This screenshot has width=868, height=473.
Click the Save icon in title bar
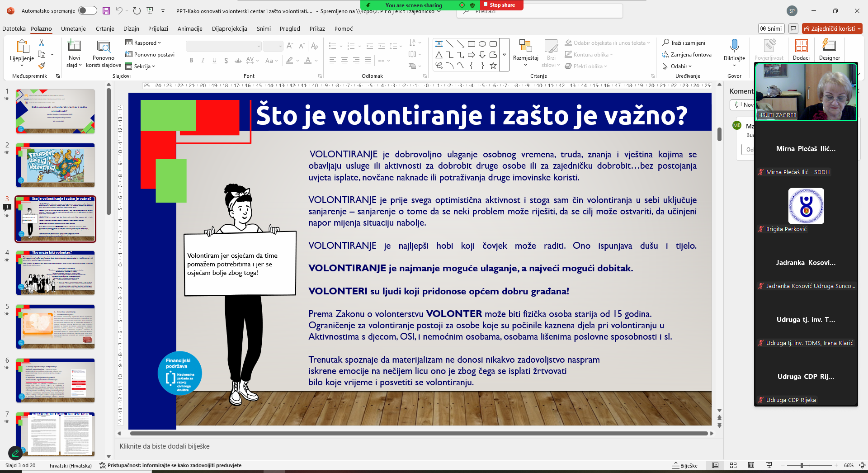(x=106, y=11)
